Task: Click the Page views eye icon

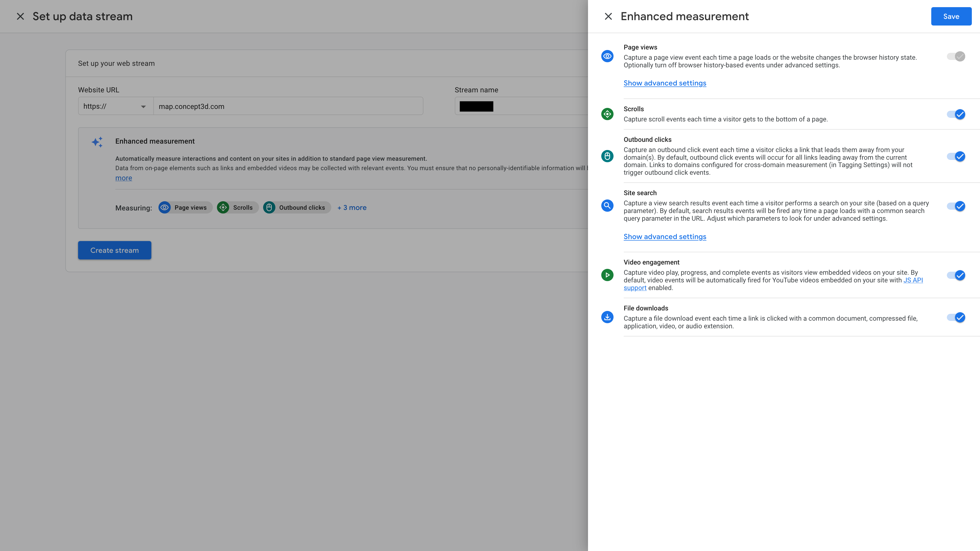Action: pos(607,56)
